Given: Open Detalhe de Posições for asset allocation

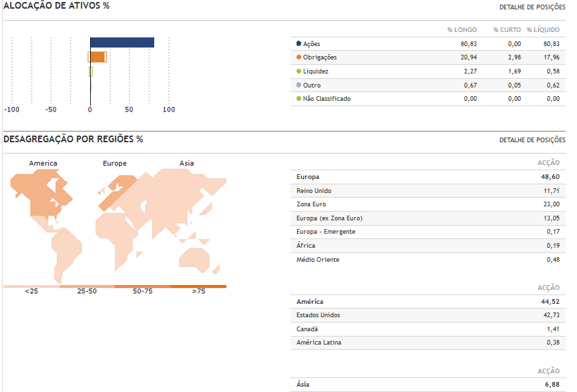Looking at the screenshot, I should tap(532, 7).
